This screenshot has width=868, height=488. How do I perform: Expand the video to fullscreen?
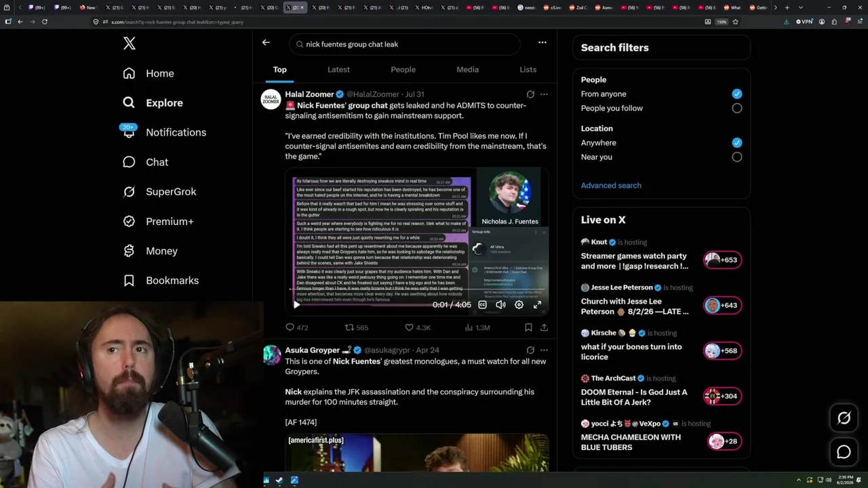(537, 305)
